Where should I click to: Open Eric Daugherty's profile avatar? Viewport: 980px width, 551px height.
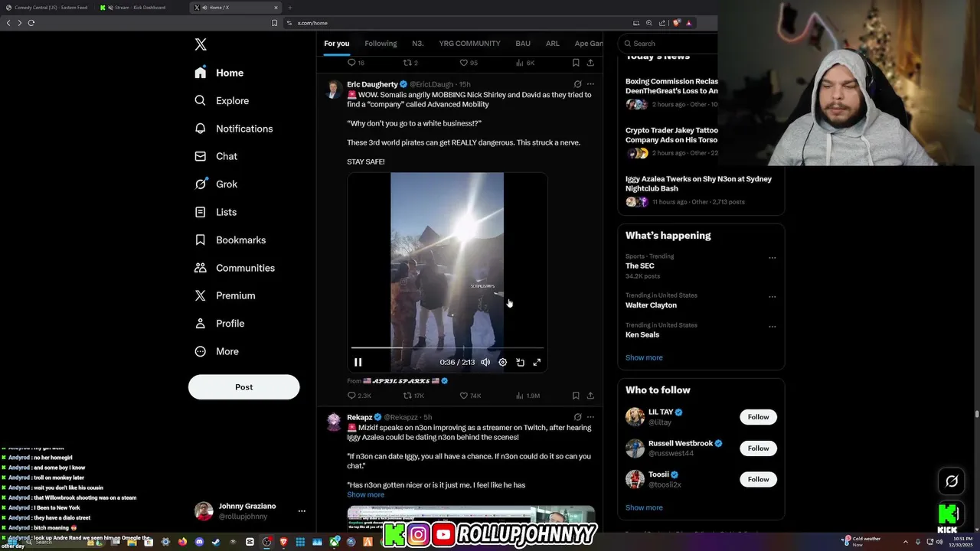(334, 90)
